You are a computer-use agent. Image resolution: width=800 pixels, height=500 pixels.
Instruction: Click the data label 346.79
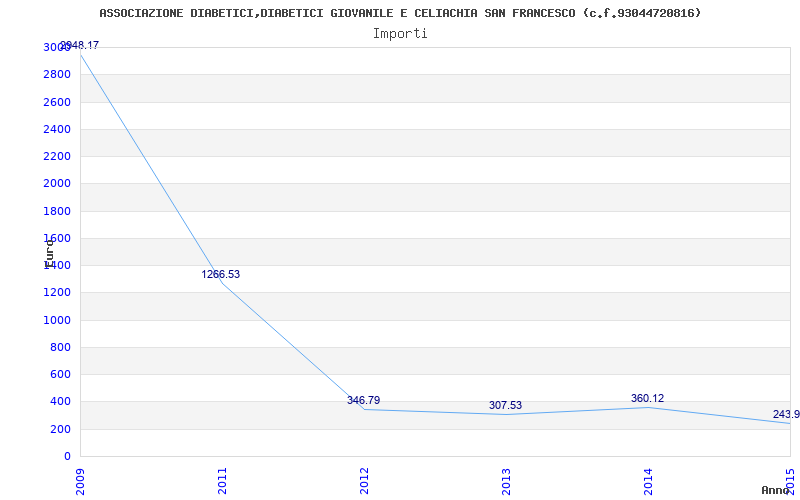pos(363,401)
